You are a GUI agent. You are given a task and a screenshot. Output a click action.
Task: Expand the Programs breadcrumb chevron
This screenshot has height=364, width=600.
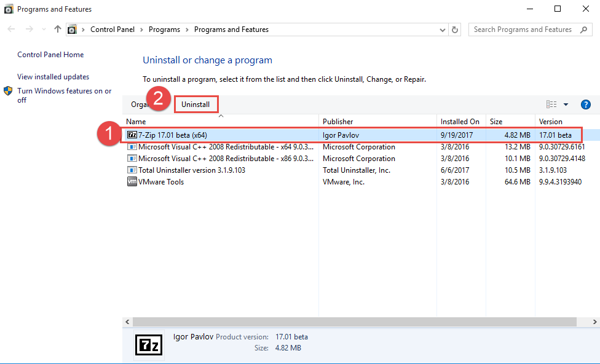click(187, 29)
